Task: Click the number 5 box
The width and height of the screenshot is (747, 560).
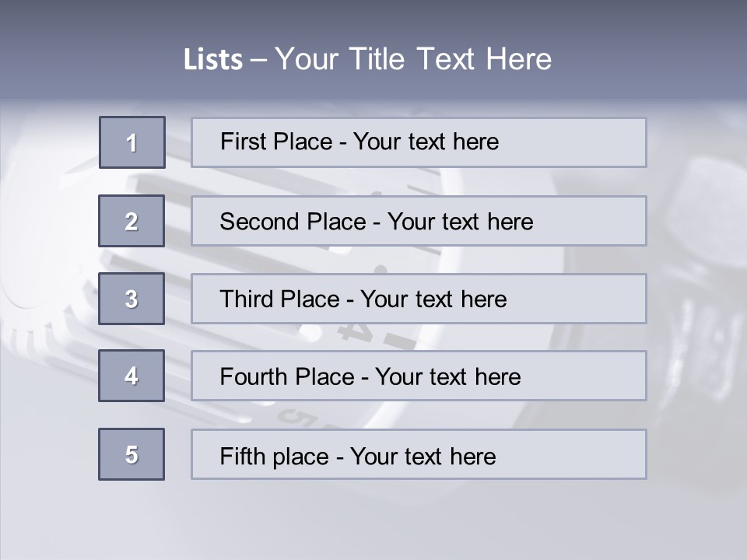Action: [132, 454]
